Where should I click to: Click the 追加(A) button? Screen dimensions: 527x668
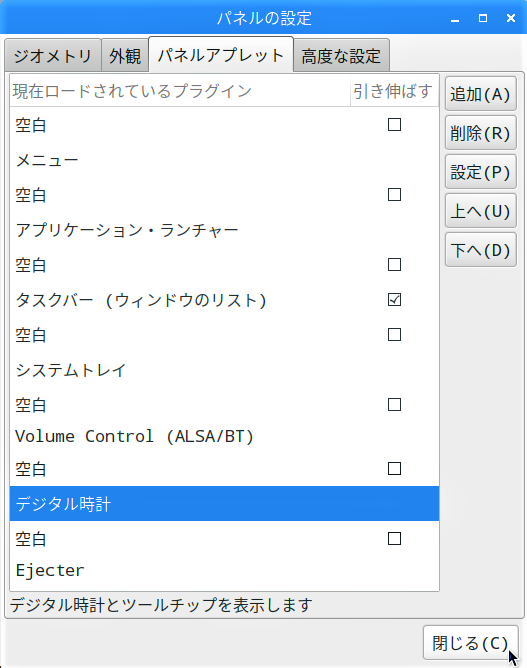[481, 94]
